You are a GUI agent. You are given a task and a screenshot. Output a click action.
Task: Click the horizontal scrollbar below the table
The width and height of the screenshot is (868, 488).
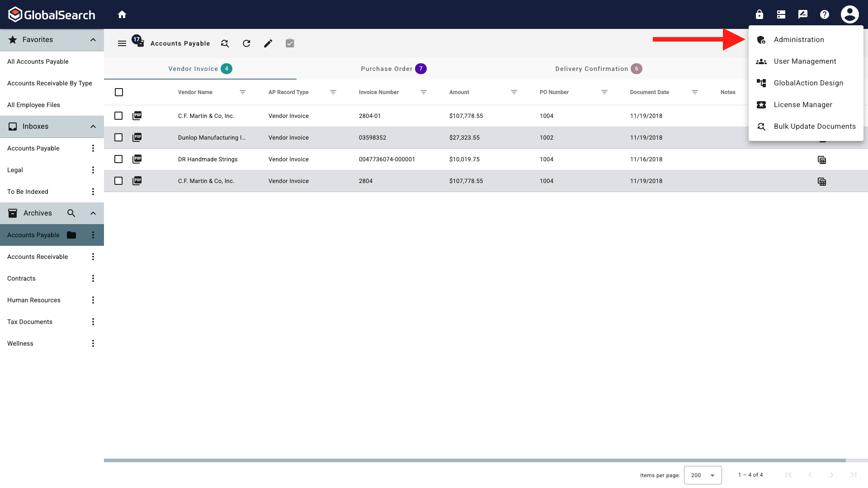point(475,460)
